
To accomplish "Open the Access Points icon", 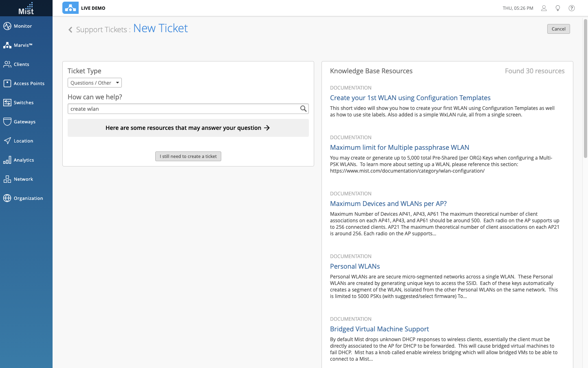I will (x=7, y=83).
